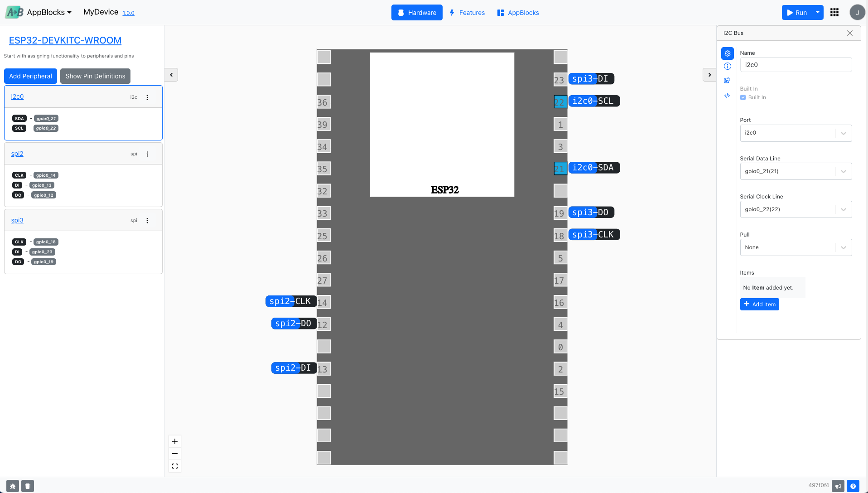The height and width of the screenshot is (493, 868).
Task: Open the spi2 peripheral options menu
Action: point(147,154)
